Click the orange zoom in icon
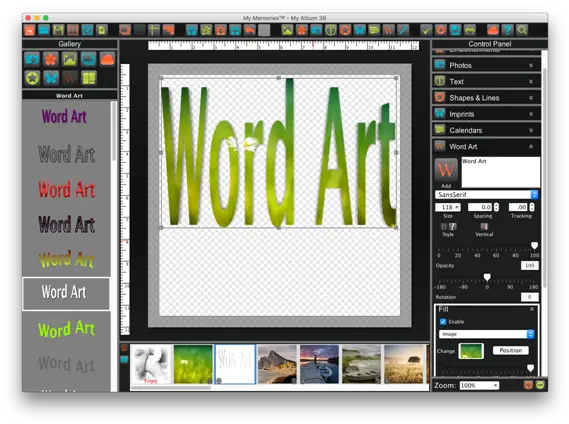The image size is (569, 424). click(528, 385)
